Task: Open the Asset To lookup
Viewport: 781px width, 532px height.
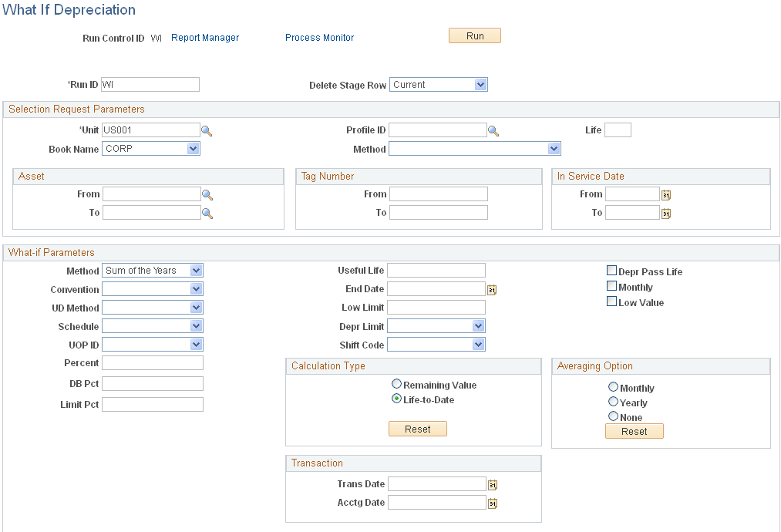Action: (x=207, y=213)
